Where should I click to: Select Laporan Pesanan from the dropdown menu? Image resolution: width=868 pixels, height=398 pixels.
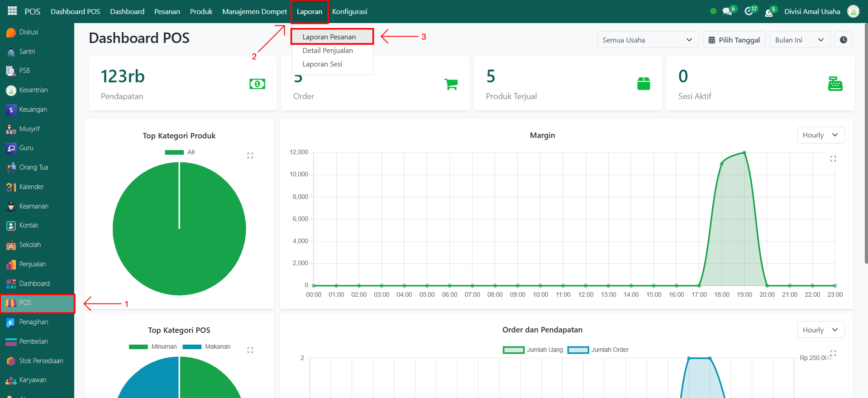[x=329, y=37]
